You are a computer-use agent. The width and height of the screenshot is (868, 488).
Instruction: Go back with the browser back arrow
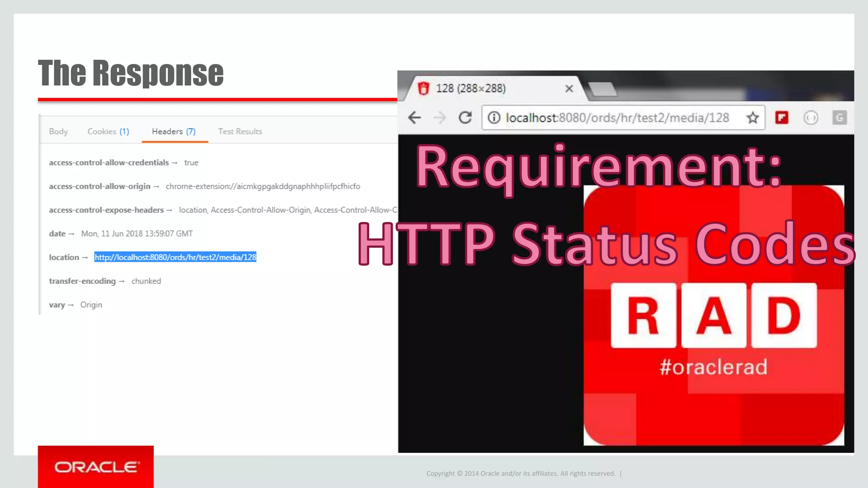[x=415, y=117]
